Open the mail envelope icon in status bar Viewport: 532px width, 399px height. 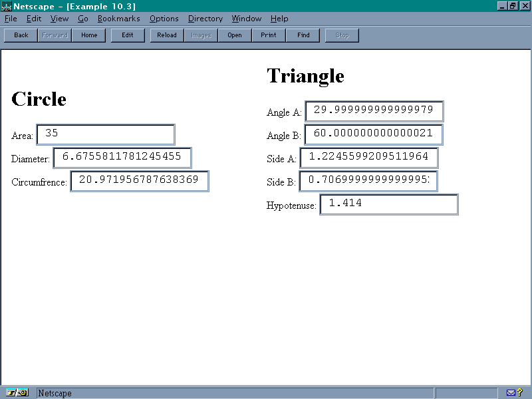pos(511,392)
